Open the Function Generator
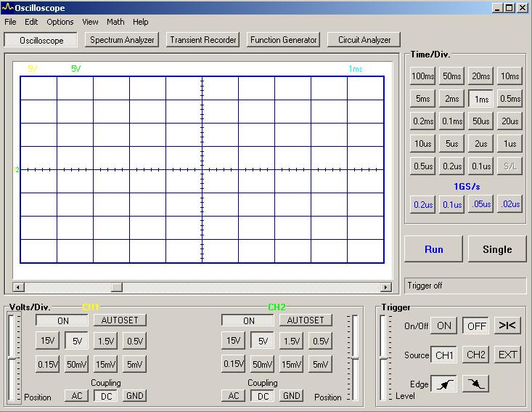Screen dimensions: 532x412 point(283,40)
